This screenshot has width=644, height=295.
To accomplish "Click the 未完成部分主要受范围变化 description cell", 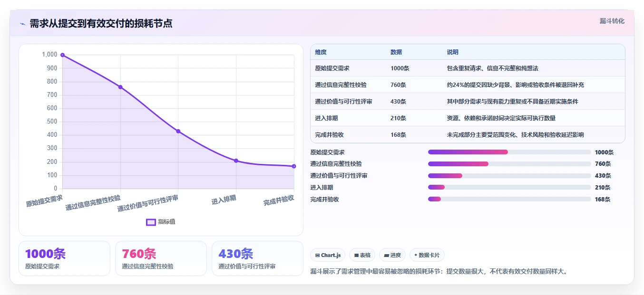I will 515,135.
